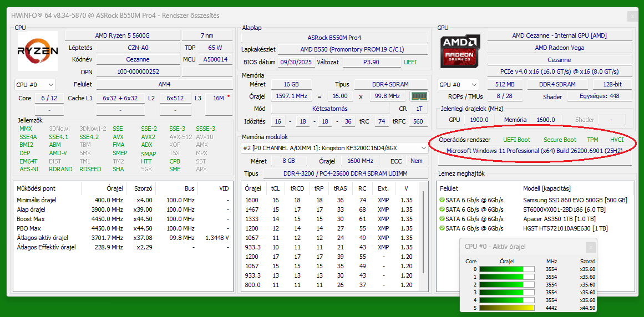Click the Minimális órajel row
This screenshot has height=317, width=644.
[123, 200]
